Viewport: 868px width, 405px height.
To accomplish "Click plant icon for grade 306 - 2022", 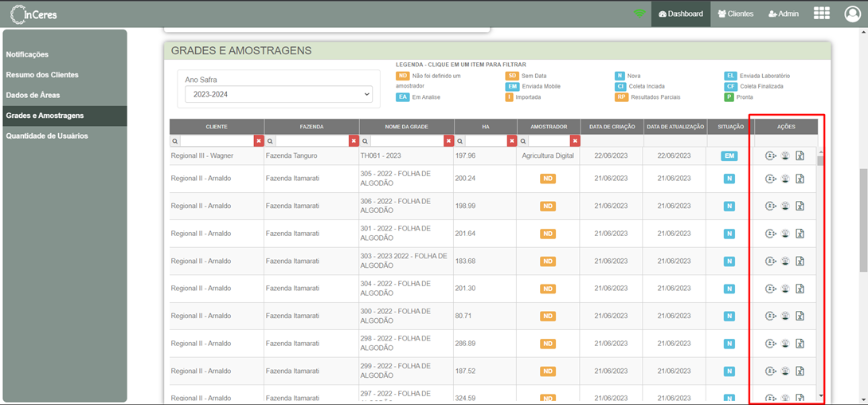I will tap(785, 206).
